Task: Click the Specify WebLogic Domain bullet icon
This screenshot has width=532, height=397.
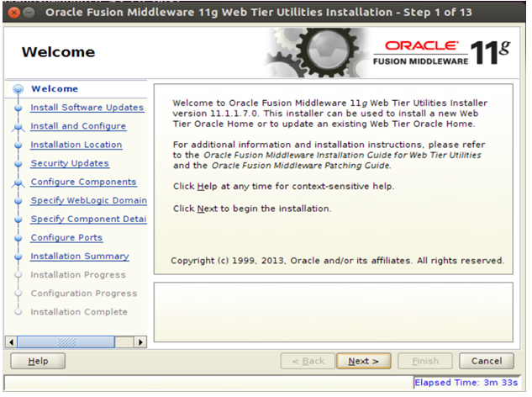Action: pos(18,201)
